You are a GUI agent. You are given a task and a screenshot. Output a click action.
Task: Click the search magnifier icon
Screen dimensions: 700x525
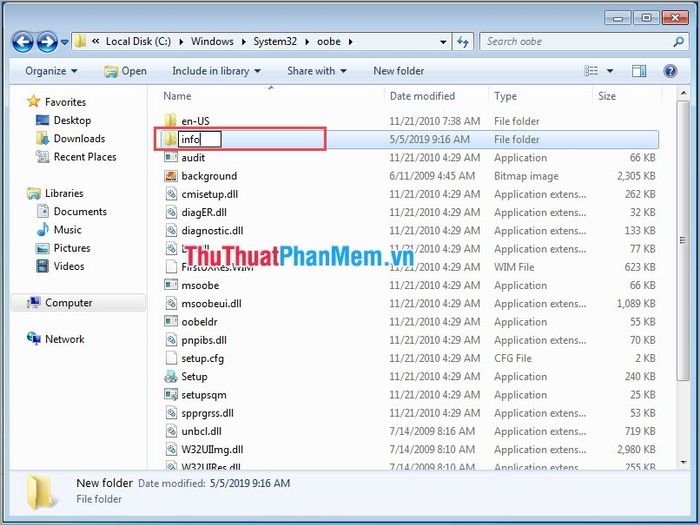click(x=678, y=42)
